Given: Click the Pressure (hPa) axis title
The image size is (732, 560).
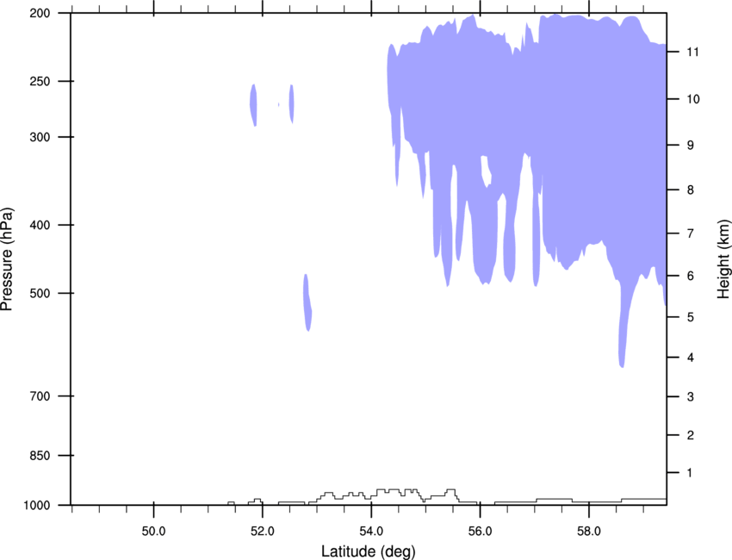Looking at the screenshot, I should pyautogui.click(x=7, y=259).
